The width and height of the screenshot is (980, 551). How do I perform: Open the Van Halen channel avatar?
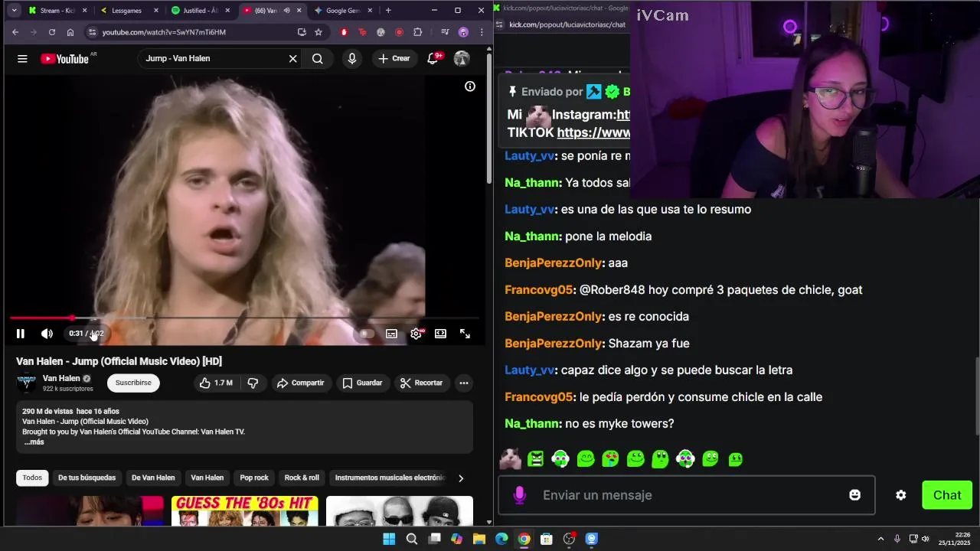(x=27, y=383)
